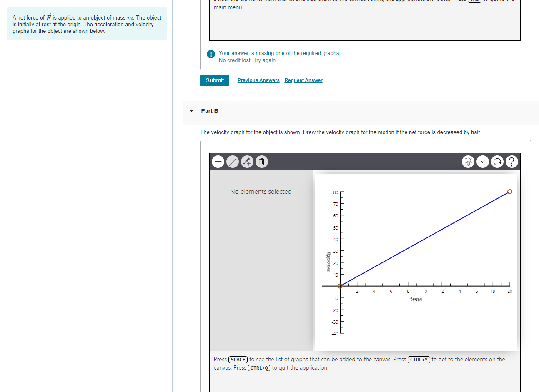Click the exclamation alert icon above the feedback
This screenshot has height=392, width=539.
click(x=211, y=54)
